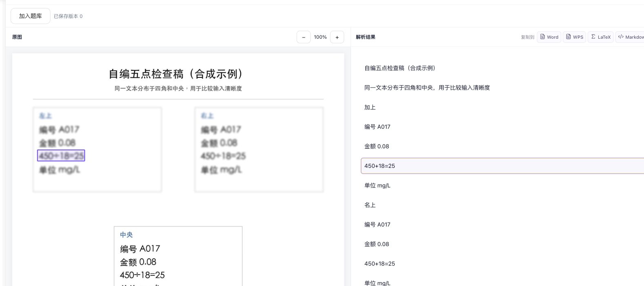Select the highlighted 450+18=25 result field

[502, 166]
